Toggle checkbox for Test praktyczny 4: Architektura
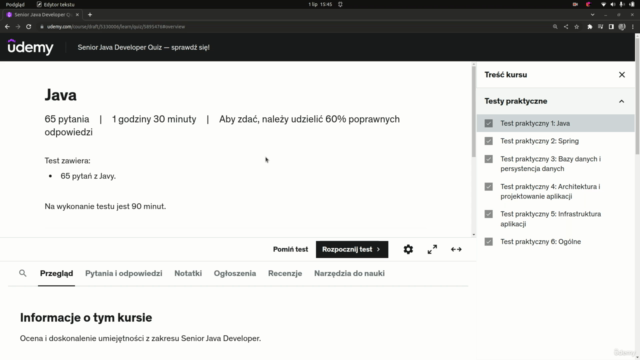Screen dimensions: 640x360 click(489, 187)
